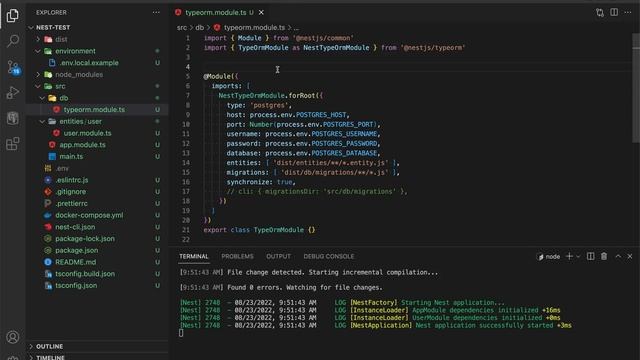
Task: Split the terminal panel
Action: click(590, 256)
